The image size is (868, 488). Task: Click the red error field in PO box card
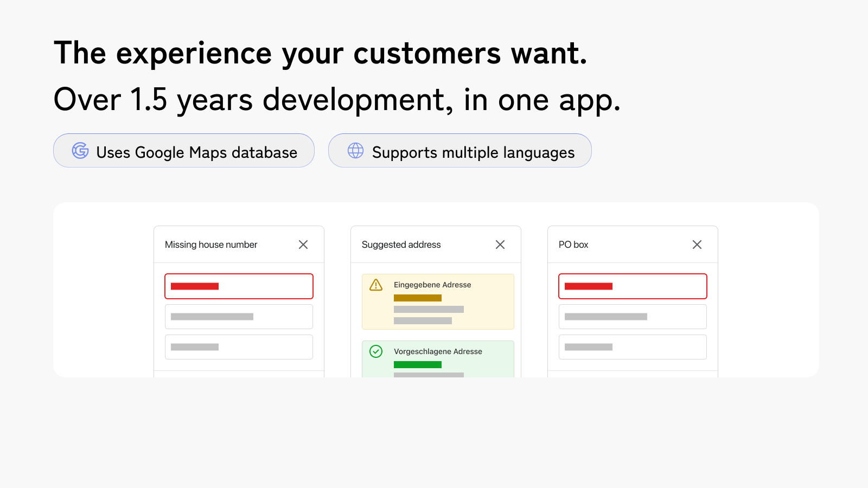pyautogui.click(x=633, y=286)
